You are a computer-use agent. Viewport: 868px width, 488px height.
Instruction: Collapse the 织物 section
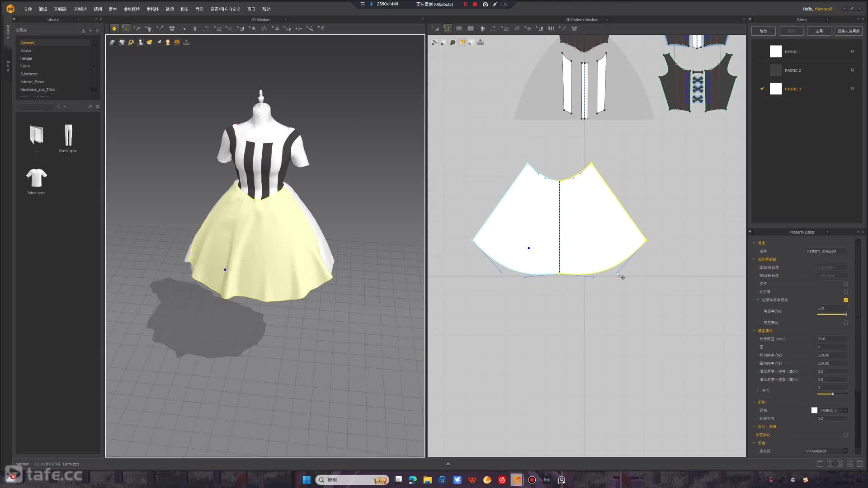click(x=754, y=402)
